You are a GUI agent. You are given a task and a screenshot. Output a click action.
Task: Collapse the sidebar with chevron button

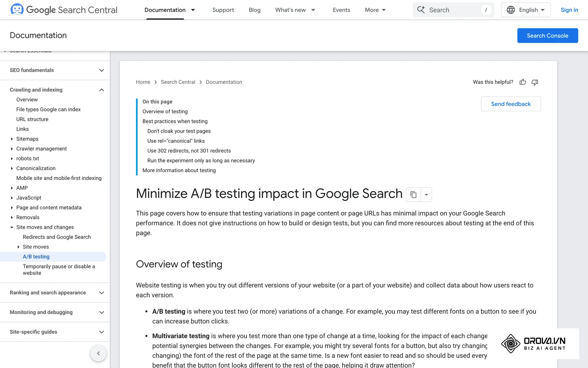click(98, 353)
